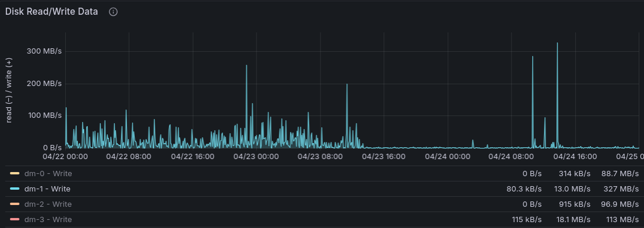Screen dimensions: 644x228
Task: Open color picker for dm-3 red swatch
Action: (x=15, y=219)
